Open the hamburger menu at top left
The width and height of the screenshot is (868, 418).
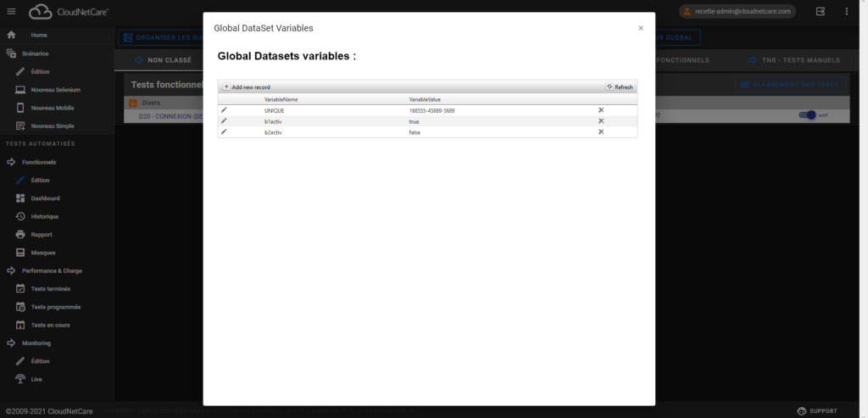11,11
